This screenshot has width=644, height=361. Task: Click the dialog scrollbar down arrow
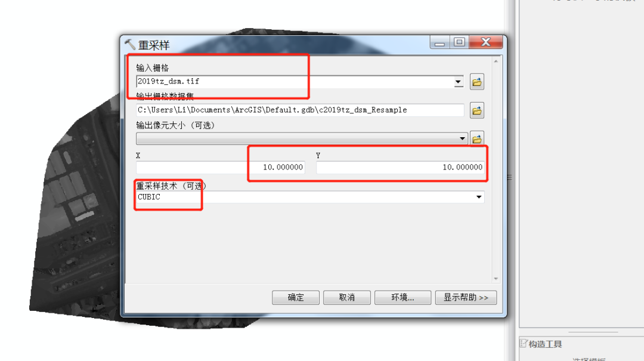(496, 279)
